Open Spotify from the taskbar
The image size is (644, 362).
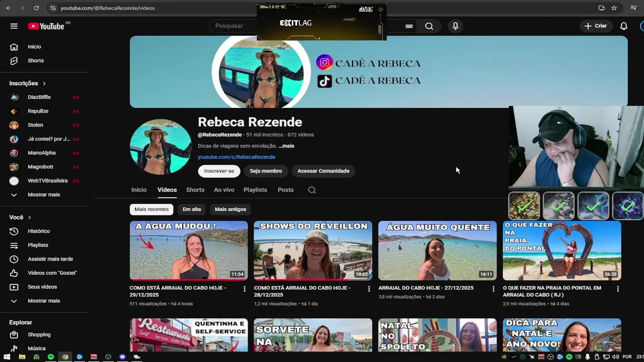click(x=51, y=357)
